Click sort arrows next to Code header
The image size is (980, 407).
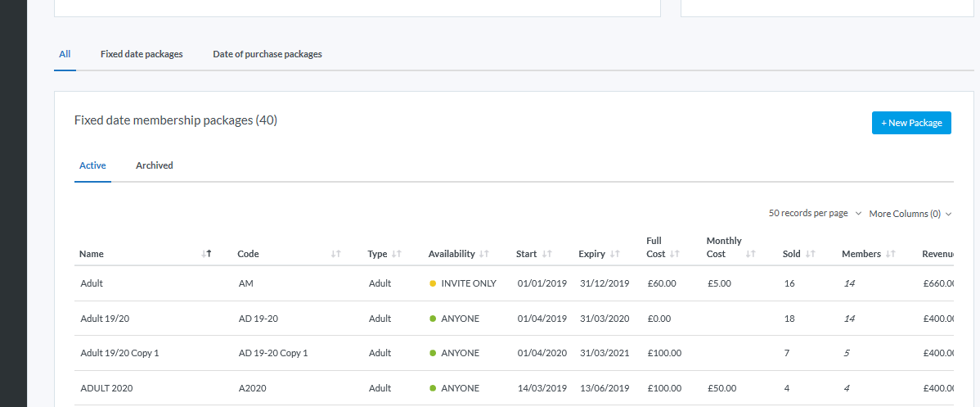(x=336, y=254)
